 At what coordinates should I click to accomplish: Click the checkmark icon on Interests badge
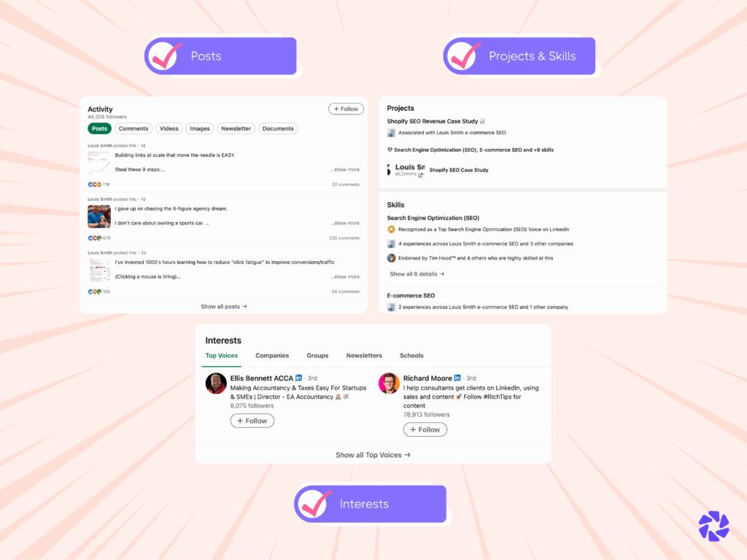(x=314, y=505)
